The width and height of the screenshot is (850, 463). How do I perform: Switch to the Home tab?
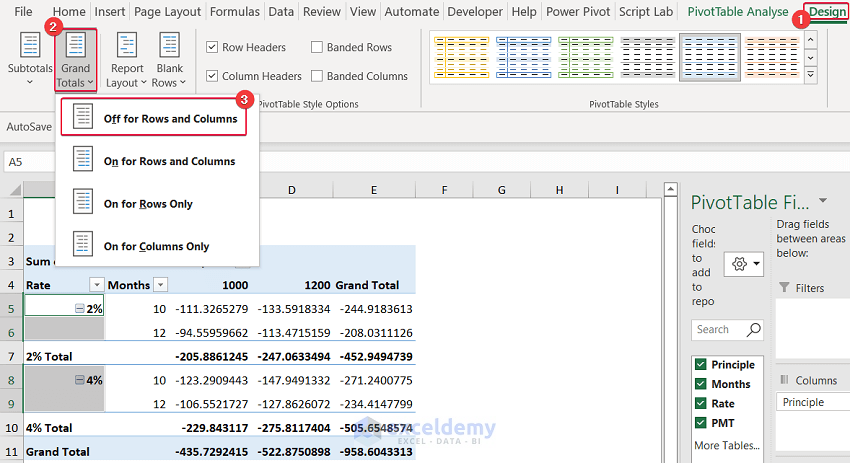[69, 11]
